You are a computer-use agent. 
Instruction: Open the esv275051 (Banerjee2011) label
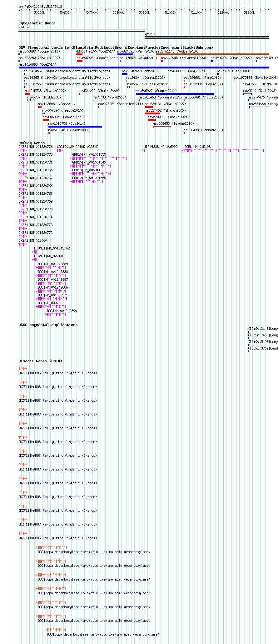(x=121, y=104)
